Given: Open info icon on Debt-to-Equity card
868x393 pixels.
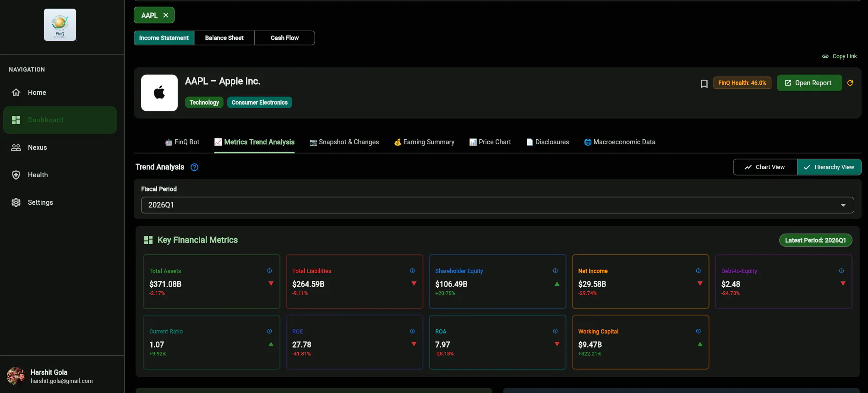Looking at the screenshot, I should (x=841, y=271).
